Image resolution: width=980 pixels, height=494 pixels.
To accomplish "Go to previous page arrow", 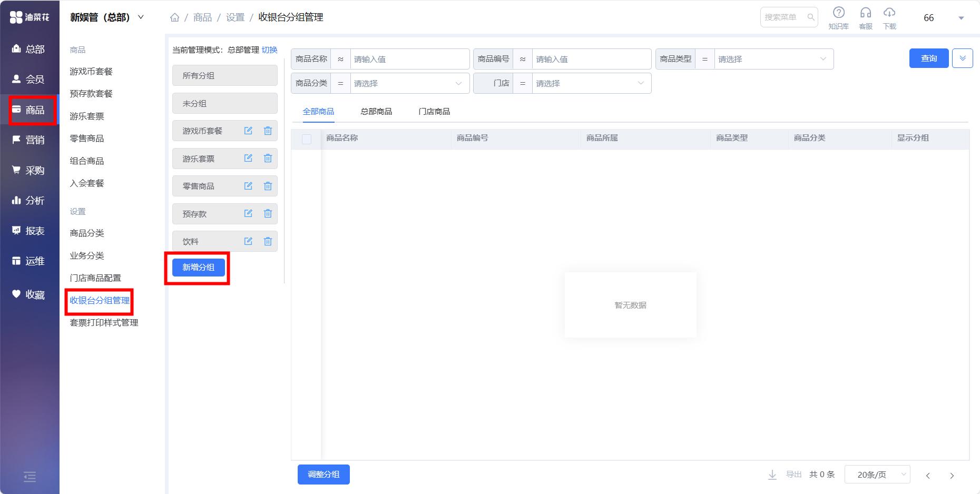I will coord(928,475).
